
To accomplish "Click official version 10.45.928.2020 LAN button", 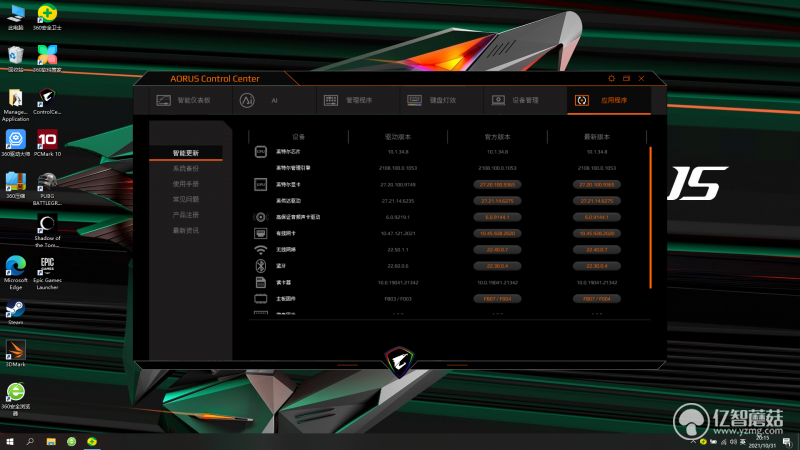I will (497, 234).
